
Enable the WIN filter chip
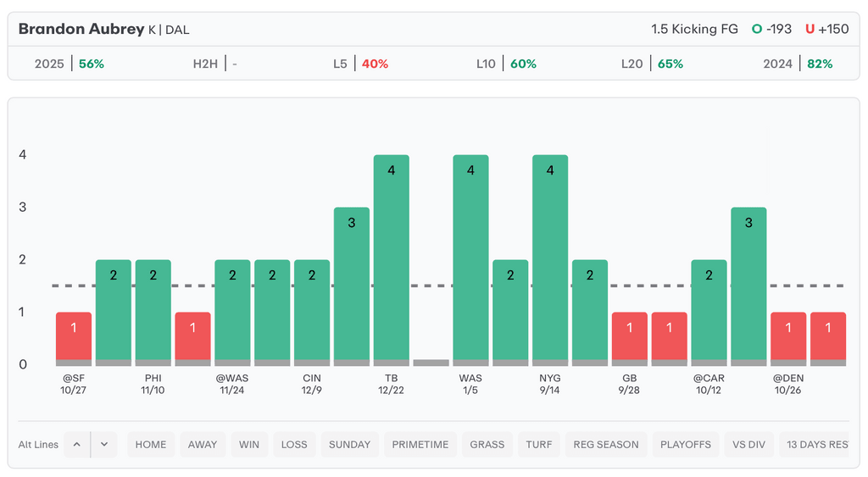pos(249,444)
